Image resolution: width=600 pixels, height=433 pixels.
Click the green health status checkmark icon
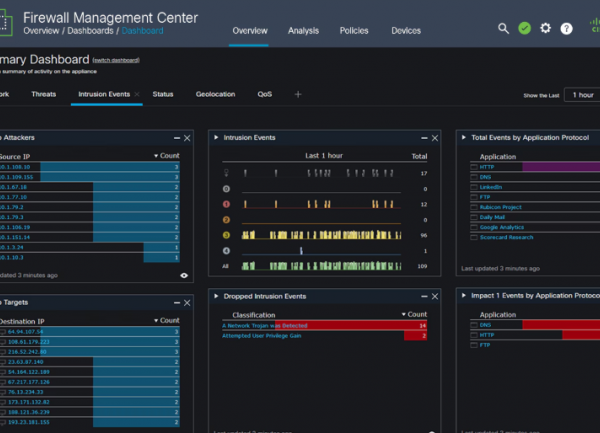pyautogui.click(x=524, y=28)
